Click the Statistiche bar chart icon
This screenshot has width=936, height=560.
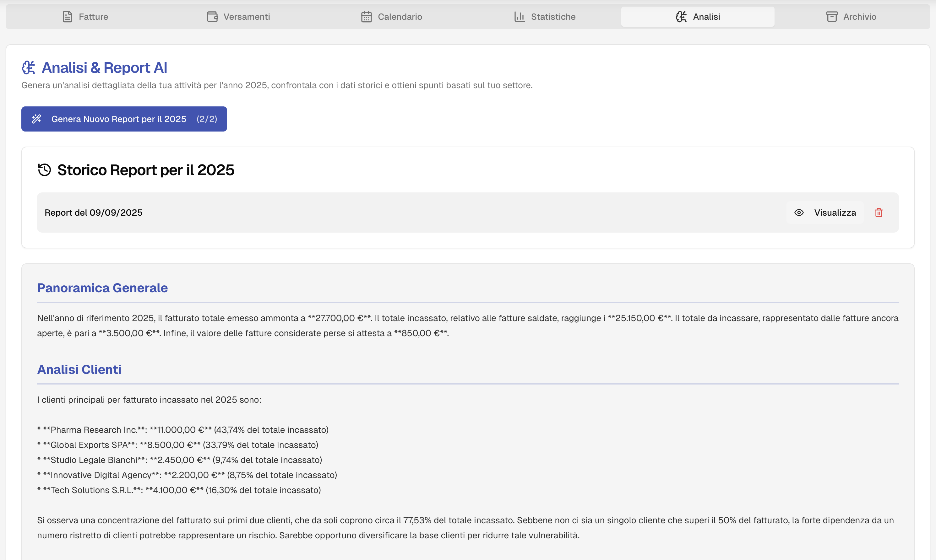[519, 17]
